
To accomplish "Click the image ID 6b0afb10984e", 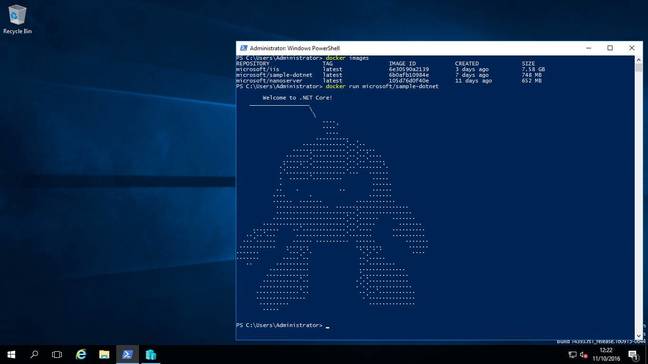I will [409, 75].
